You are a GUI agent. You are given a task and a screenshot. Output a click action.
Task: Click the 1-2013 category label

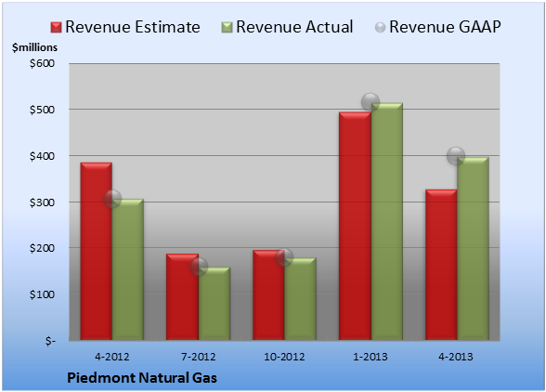tap(370, 357)
